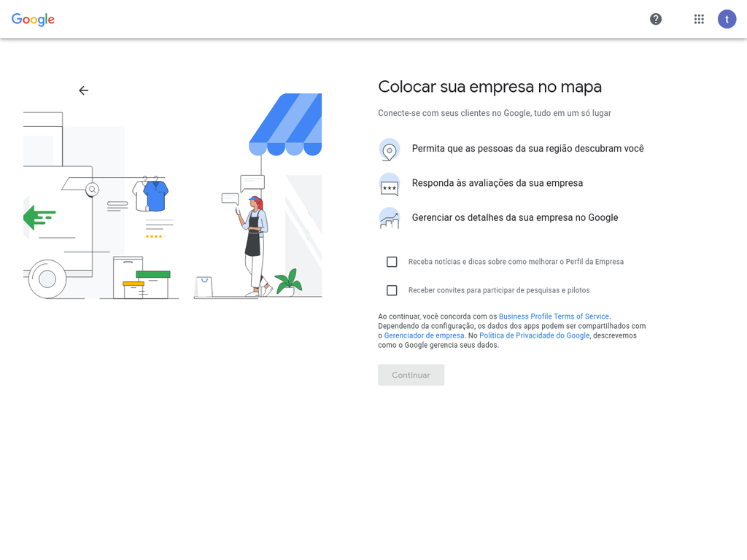Click the 'Receba notícias e dicas' label text
This screenshot has height=560, width=747.
pos(516,262)
